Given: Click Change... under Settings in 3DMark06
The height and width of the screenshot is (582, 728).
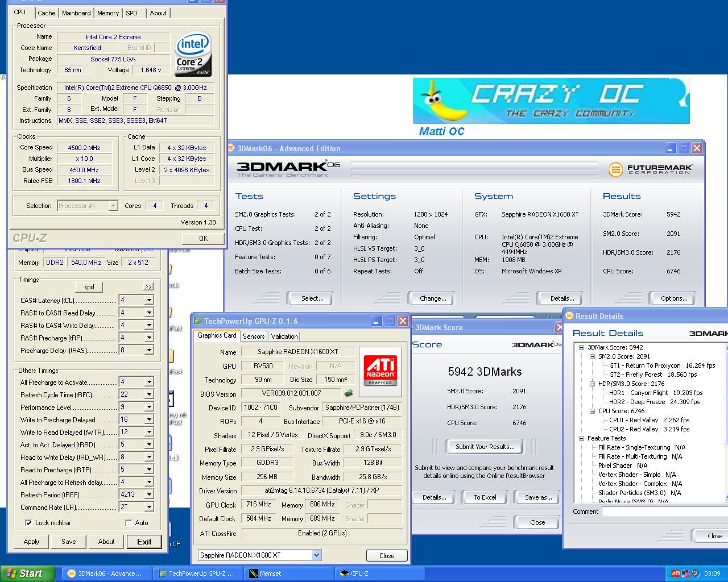Looking at the screenshot, I should (433, 298).
